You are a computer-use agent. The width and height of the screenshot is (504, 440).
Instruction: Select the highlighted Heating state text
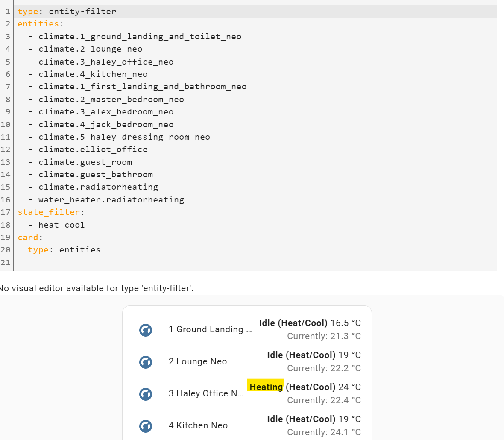[265, 387]
